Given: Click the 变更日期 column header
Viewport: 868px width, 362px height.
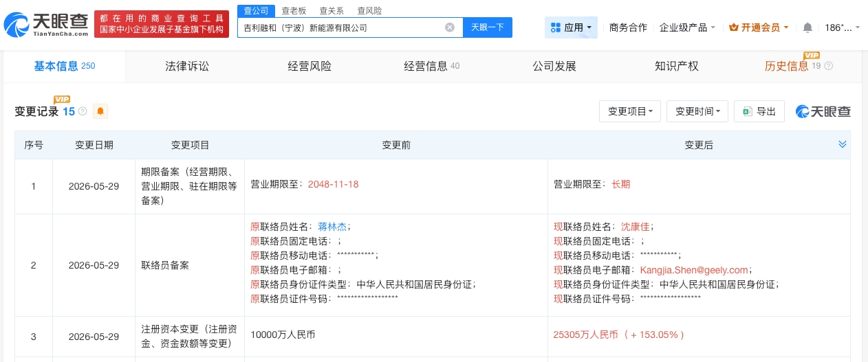Looking at the screenshot, I should point(94,145).
